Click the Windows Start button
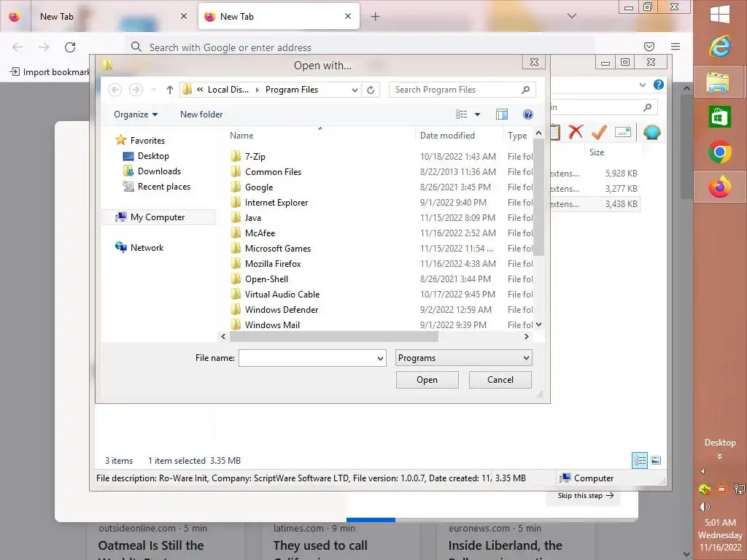 [x=719, y=15]
